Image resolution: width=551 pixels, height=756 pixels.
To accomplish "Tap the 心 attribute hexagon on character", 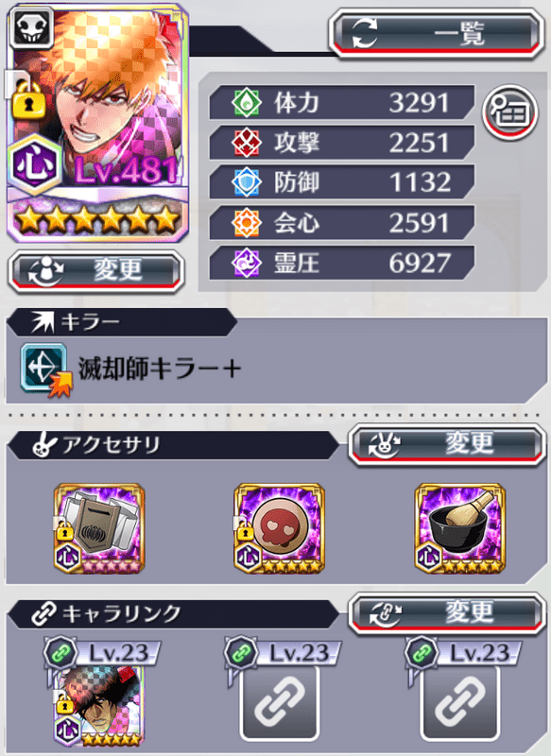I will (x=34, y=165).
